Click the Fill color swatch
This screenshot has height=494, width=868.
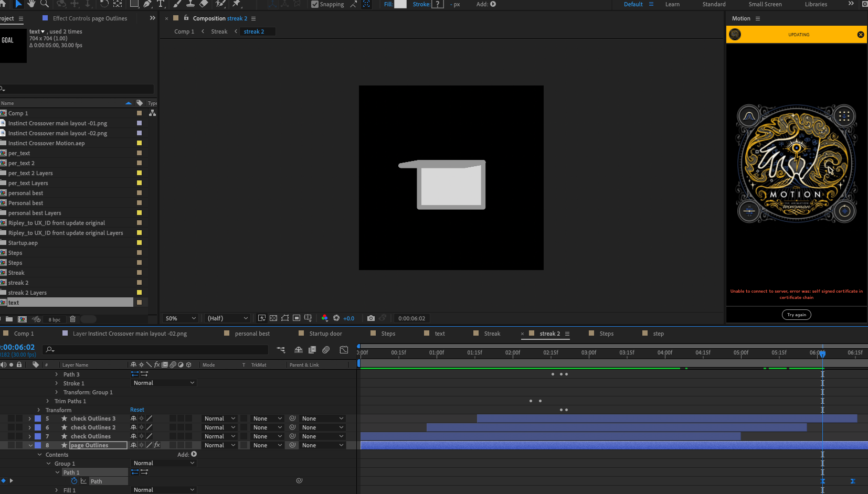(400, 4)
